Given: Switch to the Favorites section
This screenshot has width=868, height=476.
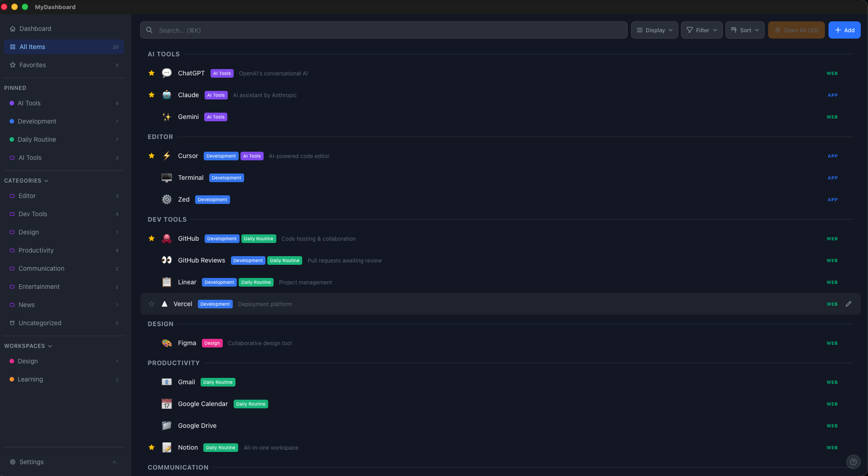Looking at the screenshot, I should coord(32,65).
